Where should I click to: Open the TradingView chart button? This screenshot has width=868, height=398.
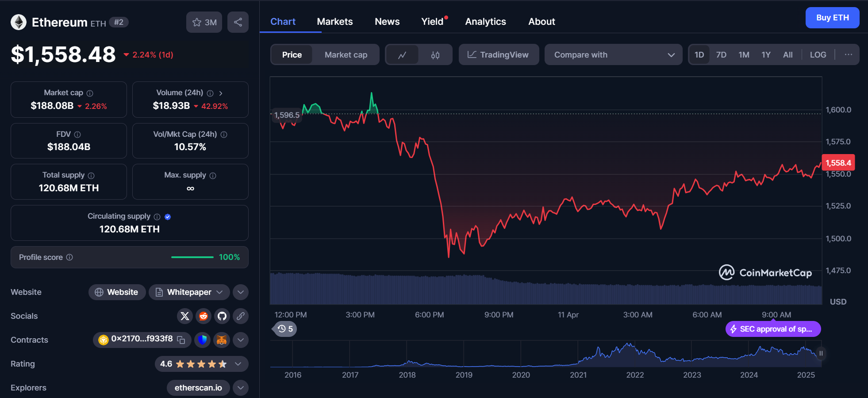[x=499, y=55]
